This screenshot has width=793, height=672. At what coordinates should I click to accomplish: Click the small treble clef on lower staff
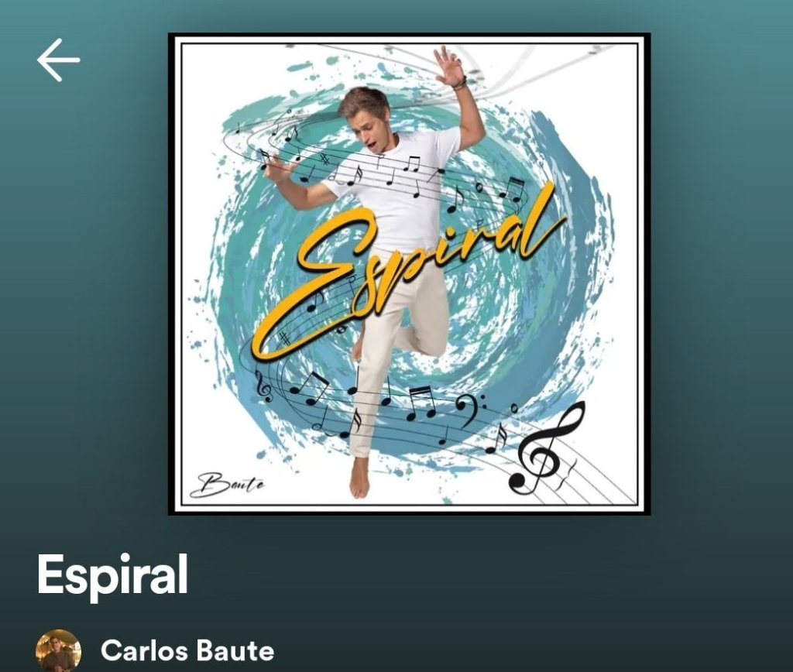pos(263,387)
